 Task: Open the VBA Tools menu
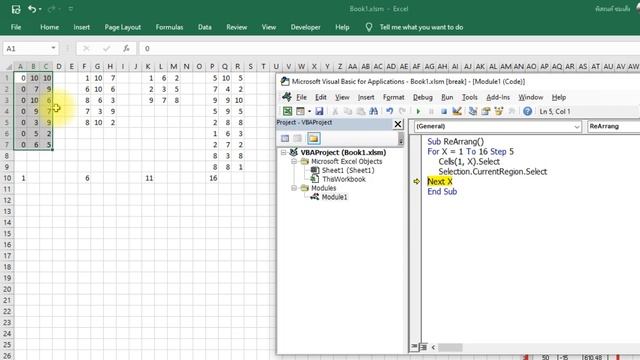(x=469, y=97)
